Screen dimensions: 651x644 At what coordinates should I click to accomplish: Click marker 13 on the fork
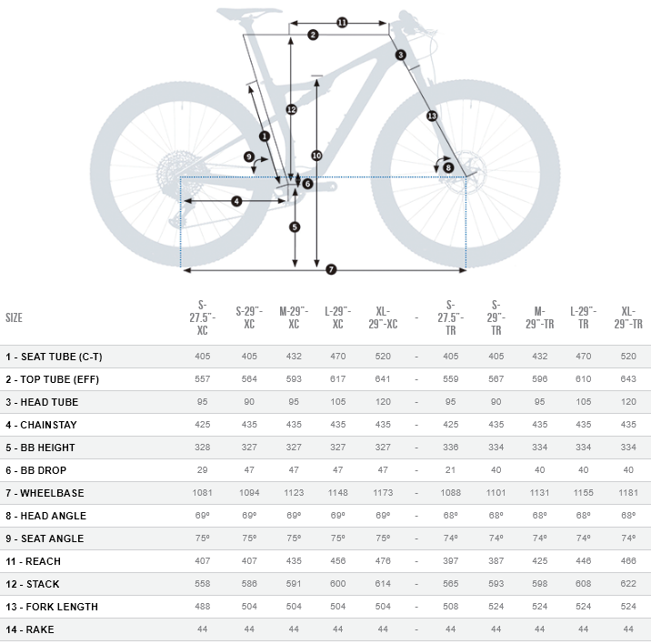(x=432, y=116)
